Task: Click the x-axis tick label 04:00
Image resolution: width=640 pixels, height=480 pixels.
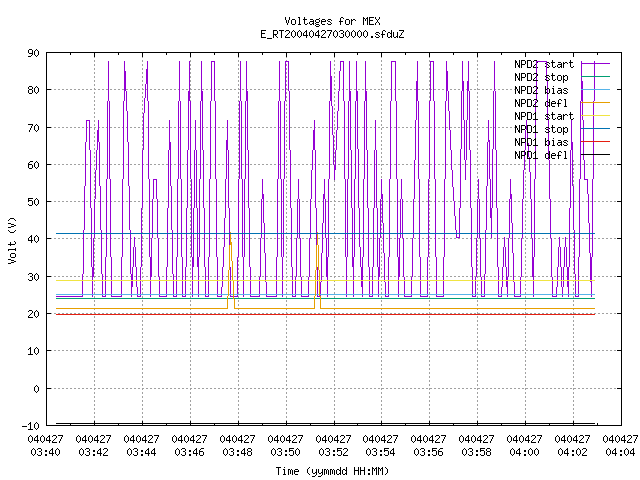Action: click(x=524, y=452)
